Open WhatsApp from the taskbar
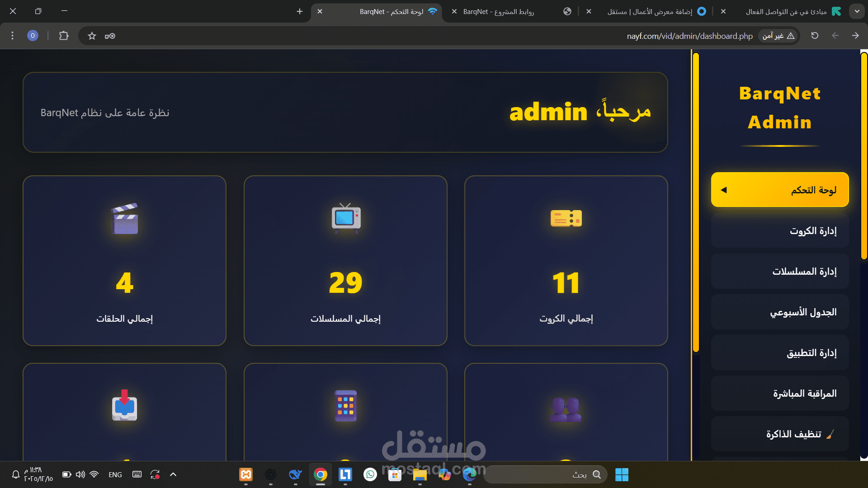 (x=370, y=474)
